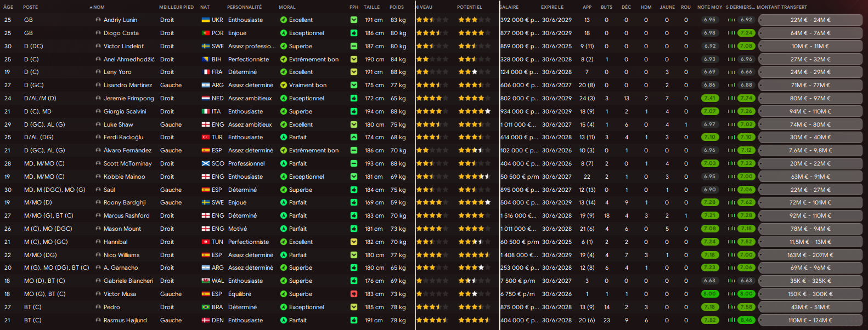Sort by the MONTANT TRANSFERT column header
The height and width of the screenshot is (330, 868).
pos(782,7)
